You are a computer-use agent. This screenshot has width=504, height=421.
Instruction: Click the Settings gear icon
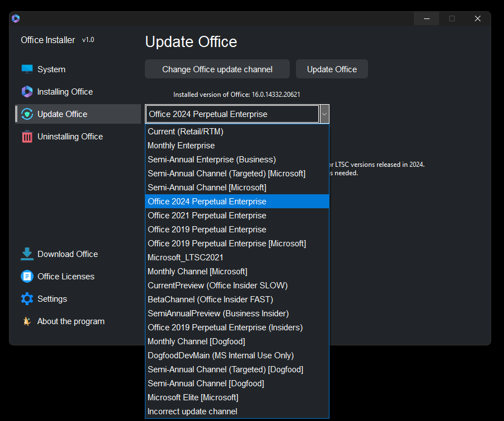27,299
